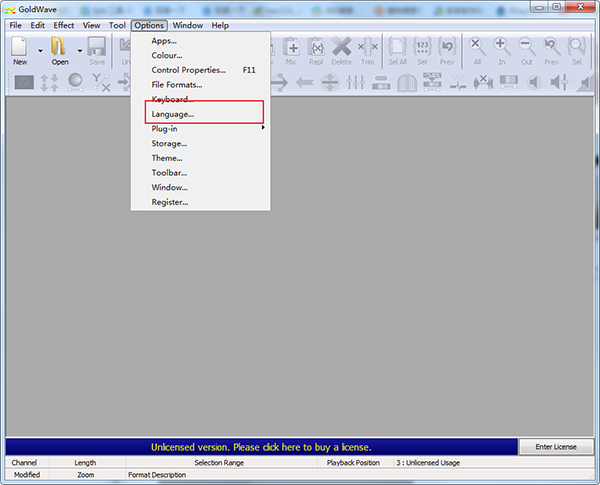This screenshot has width=600, height=485.
Task: Open the Tool menu
Action: (117, 25)
